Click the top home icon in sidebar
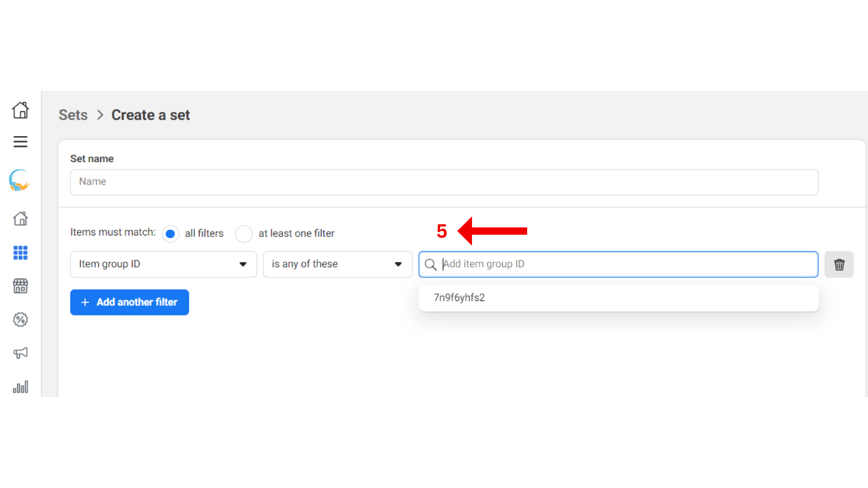This screenshot has height=488, width=868. [x=20, y=110]
